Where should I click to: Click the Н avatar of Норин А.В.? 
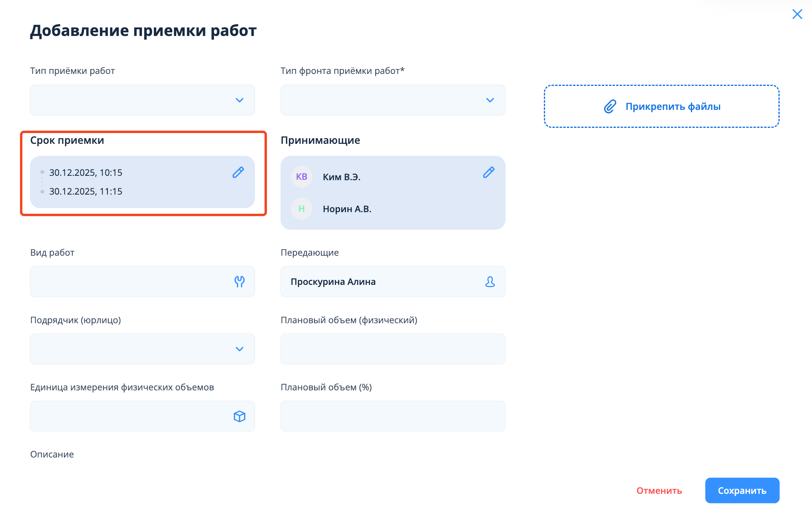pyautogui.click(x=302, y=209)
